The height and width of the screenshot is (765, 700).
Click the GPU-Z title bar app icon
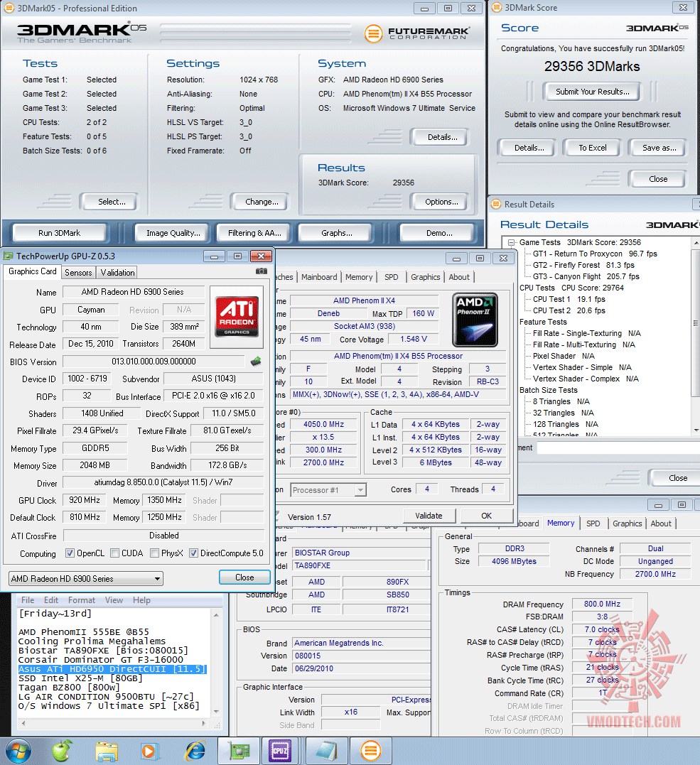coord(9,256)
